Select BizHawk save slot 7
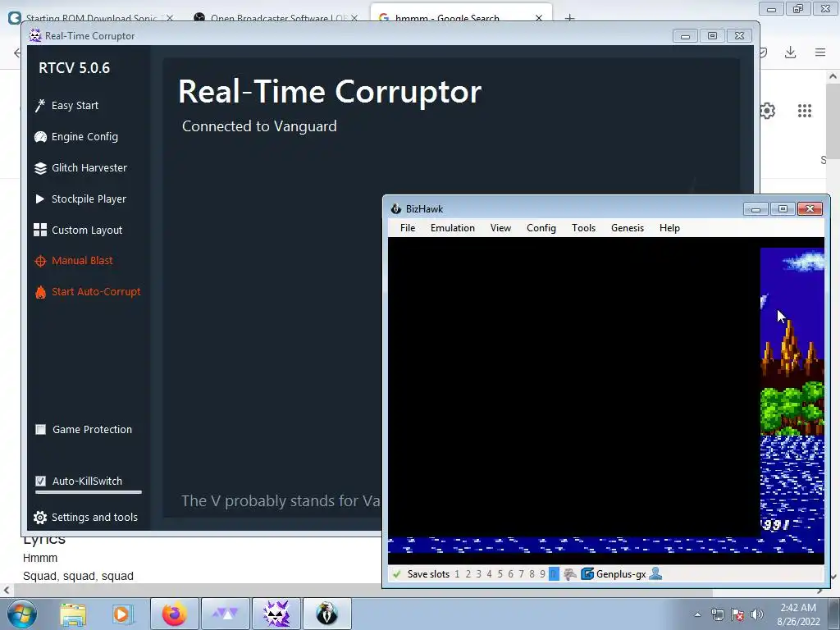Viewport: 840px width, 630px height. coord(521,574)
